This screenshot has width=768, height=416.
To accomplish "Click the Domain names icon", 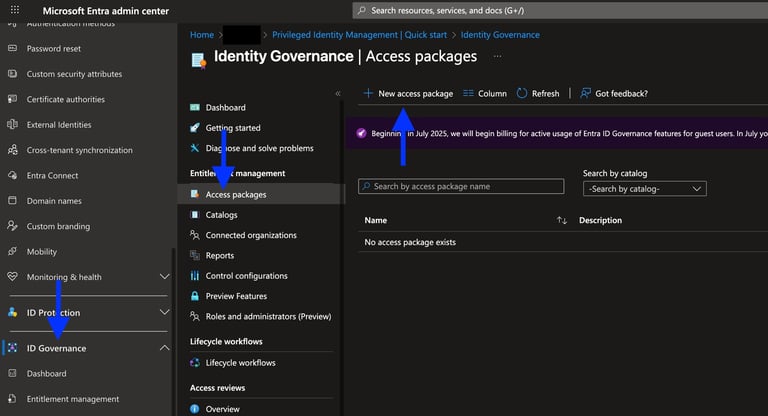I will pos(13,200).
